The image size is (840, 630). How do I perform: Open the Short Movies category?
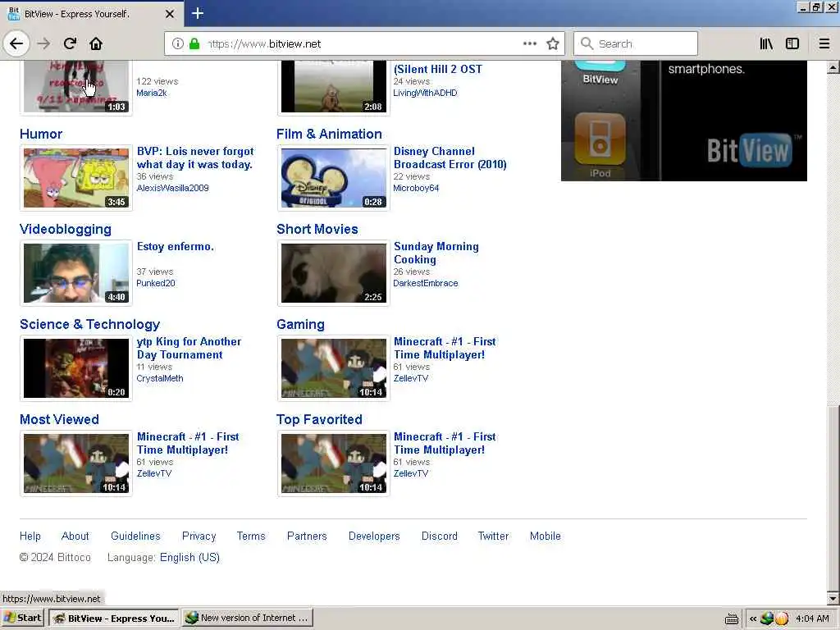coord(317,230)
